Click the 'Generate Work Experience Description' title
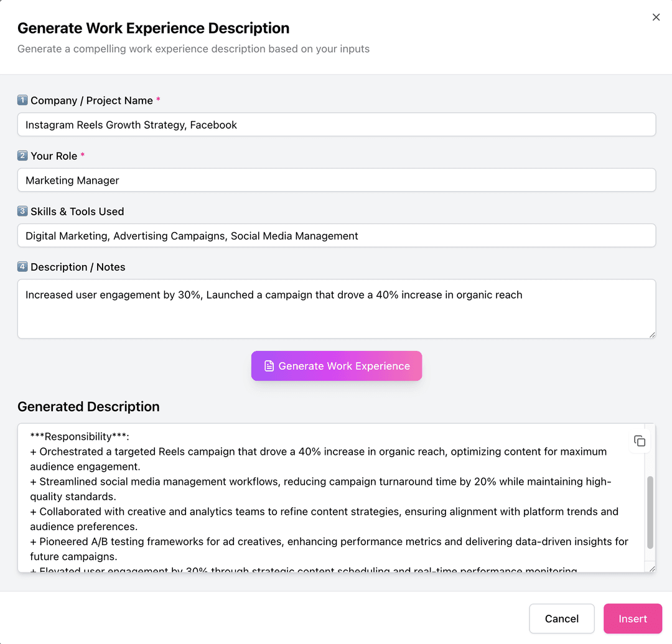Viewport: 672px width, 644px height. click(x=154, y=28)
